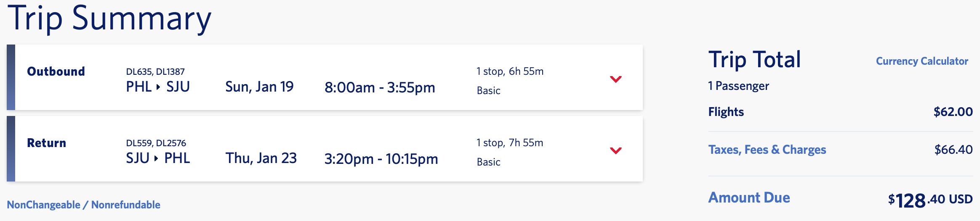Open the Currency Calculator link
The height and width of the screenshot is (221, 980).
(922, 61)
